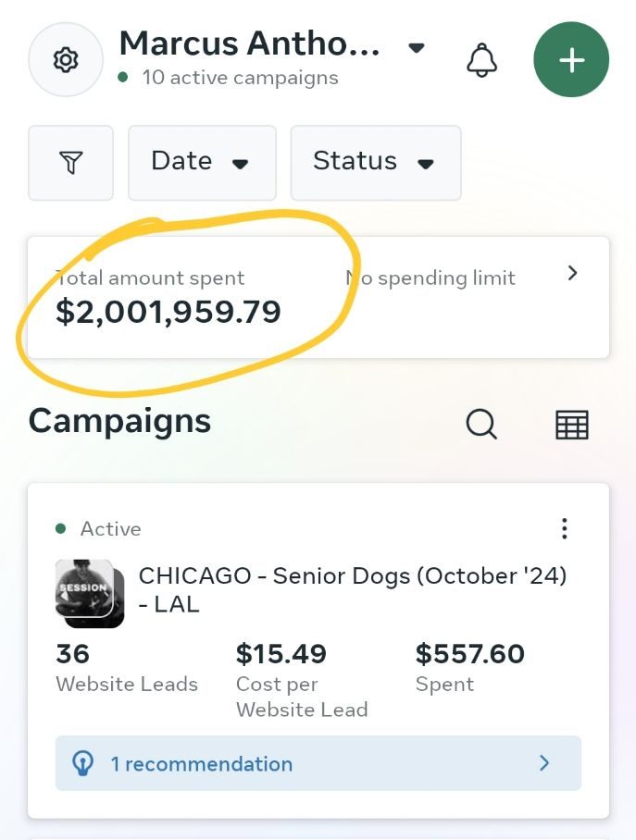The width and height of the screenshot is (636, 840).
Task: Tap the green plus create button
Action: pyautogui.click(x=571, y=59)
